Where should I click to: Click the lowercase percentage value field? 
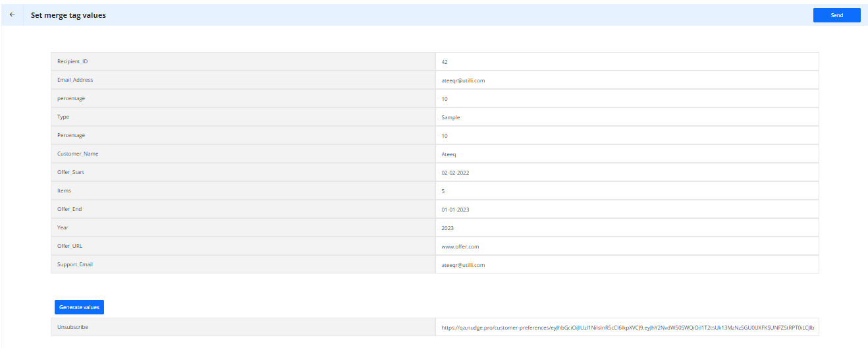tap(627, 98)
